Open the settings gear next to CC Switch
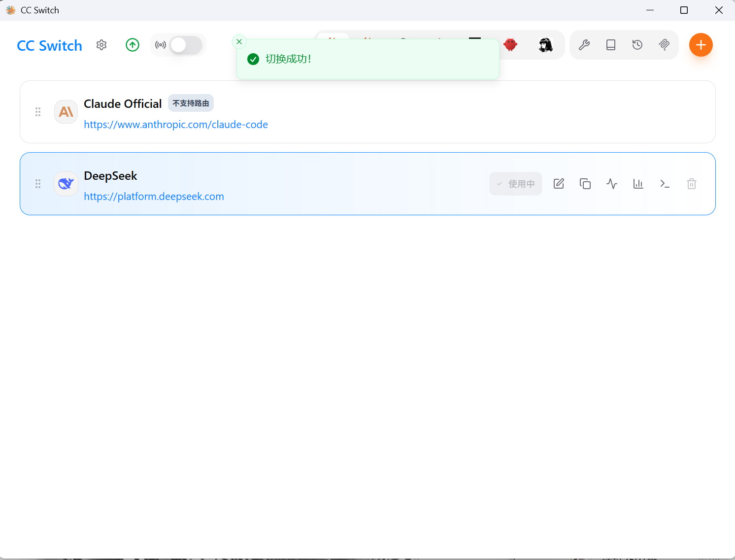This screenshot has width=735, height=560. 101,45
